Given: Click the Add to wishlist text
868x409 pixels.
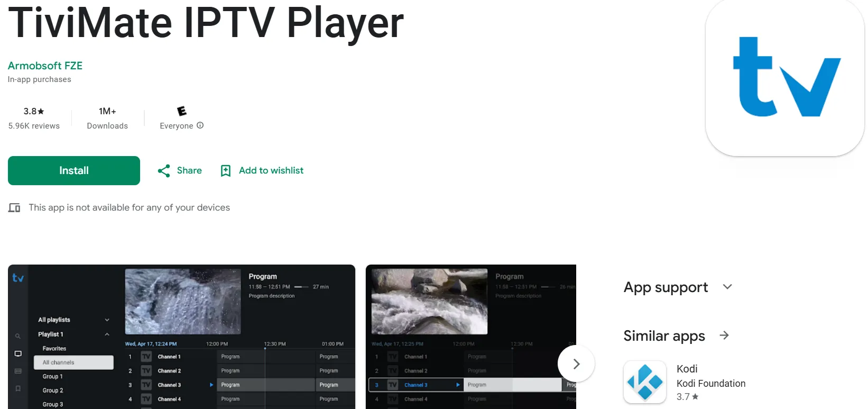Looking at the screenshot, I should [271, 170].
